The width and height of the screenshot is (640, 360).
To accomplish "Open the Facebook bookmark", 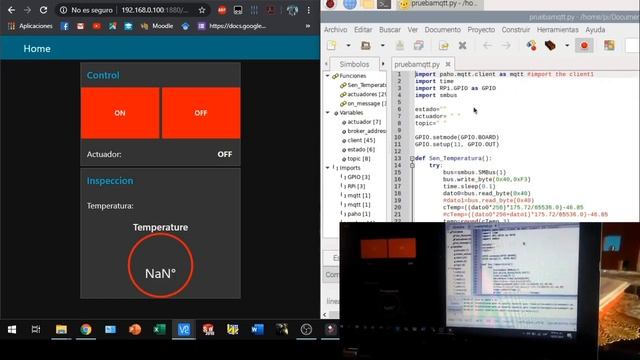I will click(64, 26).
